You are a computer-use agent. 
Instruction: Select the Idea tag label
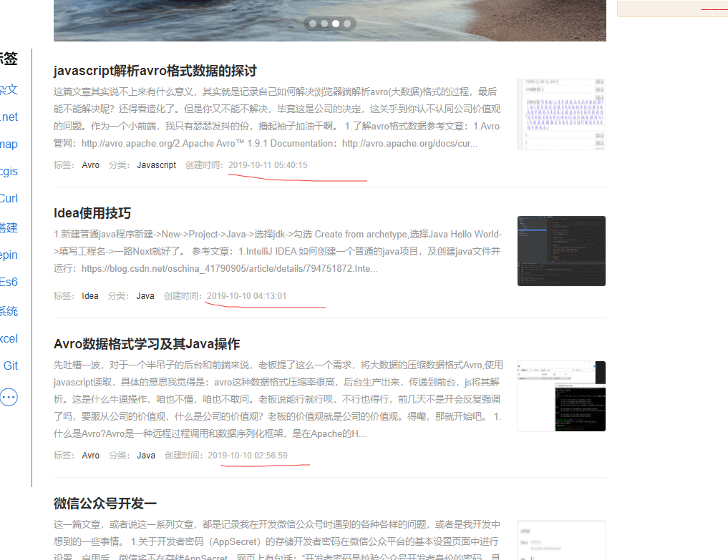click(90, 296)
